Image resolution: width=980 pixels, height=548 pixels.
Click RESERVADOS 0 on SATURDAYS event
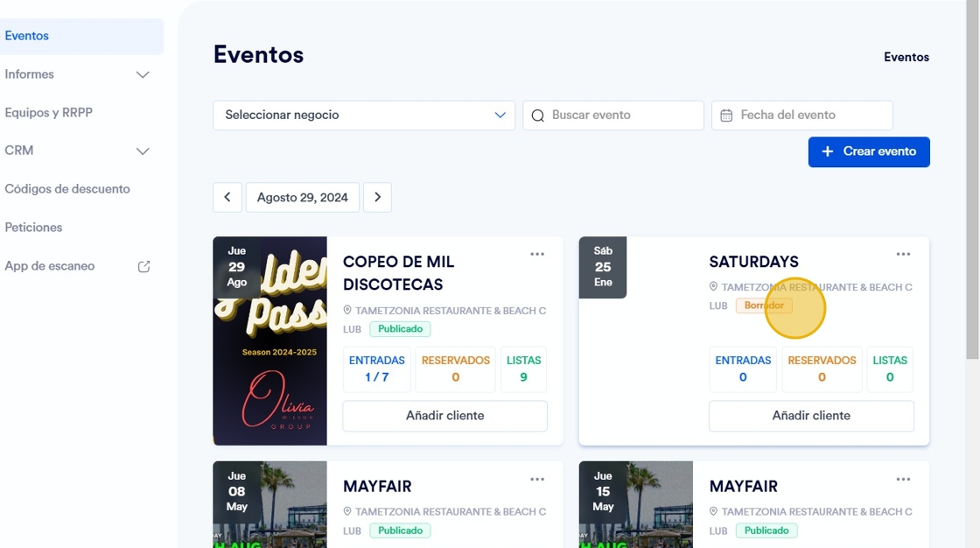[x=822, y=369]
